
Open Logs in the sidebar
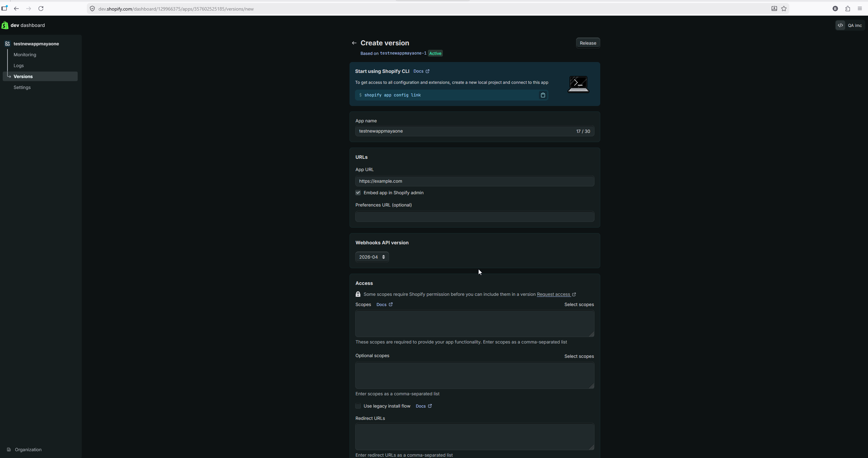point(19,66)
